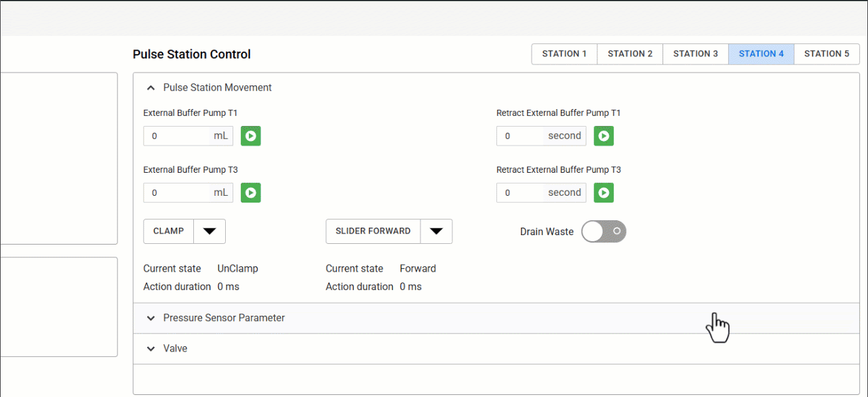
Task: Switch to Station 3 tab
Action: (x=696, y=54)
